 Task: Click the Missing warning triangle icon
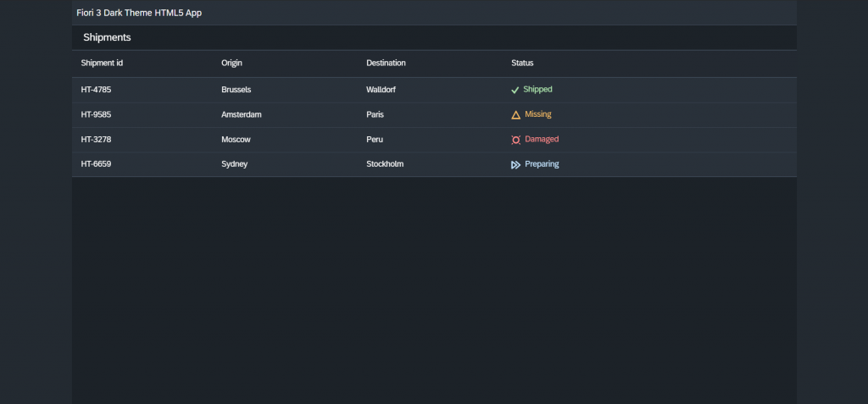point(515,114)
